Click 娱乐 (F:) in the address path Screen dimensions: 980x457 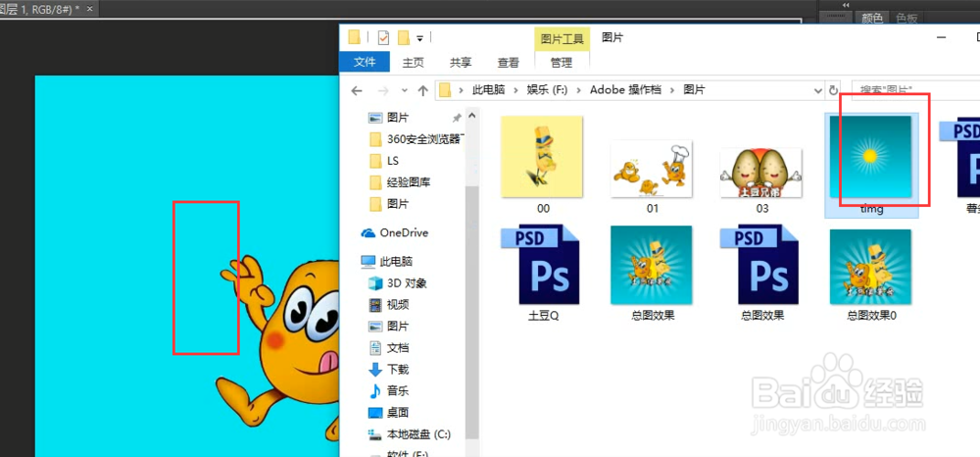click(x=548, y=90)
